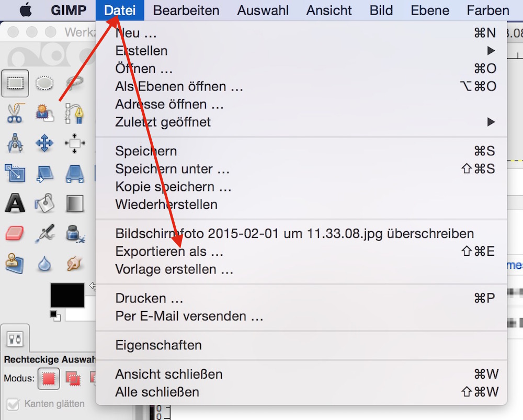
Task: Click the black foreground color swatch
Action: coord(67,295)
